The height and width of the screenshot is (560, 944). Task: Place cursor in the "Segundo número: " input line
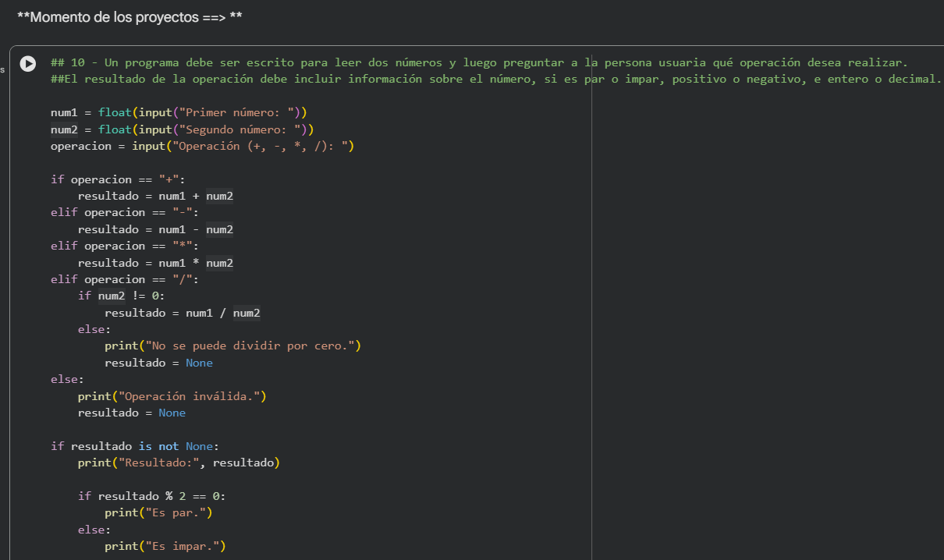[x=183, y=129]
